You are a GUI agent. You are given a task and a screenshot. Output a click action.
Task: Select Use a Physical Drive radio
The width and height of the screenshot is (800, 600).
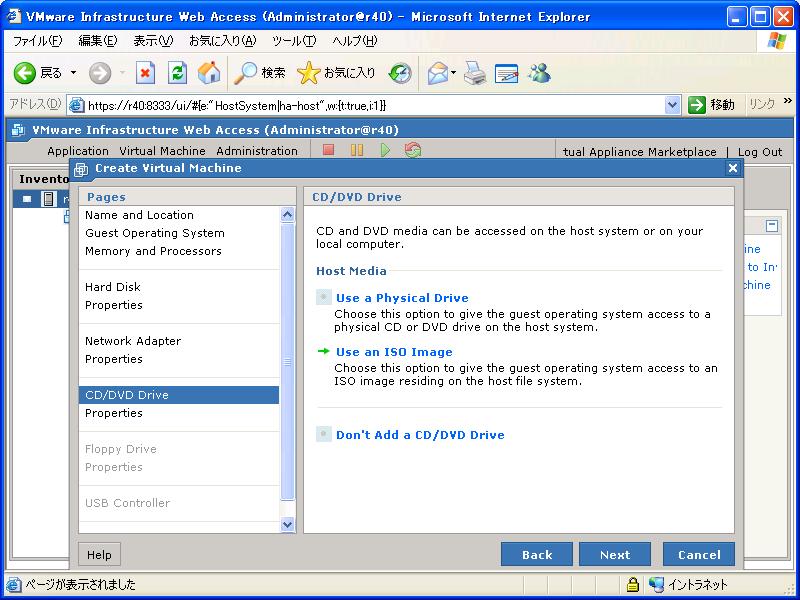pos(323,297)
